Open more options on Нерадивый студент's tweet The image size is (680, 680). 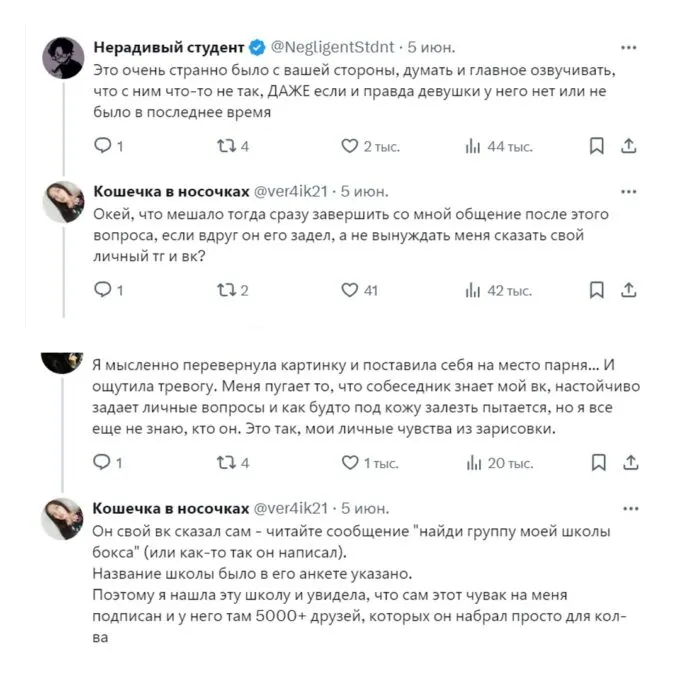[629, 47]
